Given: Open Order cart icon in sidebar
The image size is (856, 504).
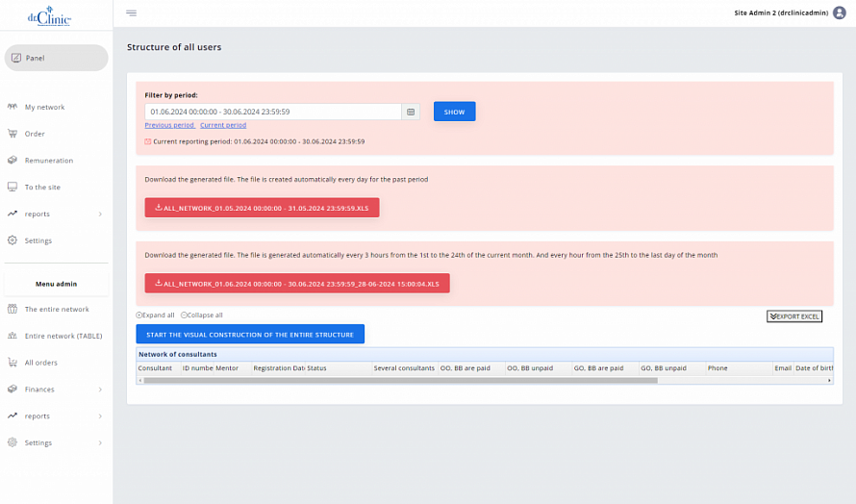Looking at the screenshot, I should (x=13, y=134).
